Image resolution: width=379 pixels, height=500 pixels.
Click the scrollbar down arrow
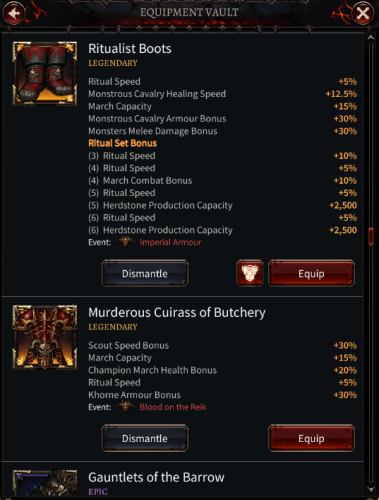coord(371,489)
